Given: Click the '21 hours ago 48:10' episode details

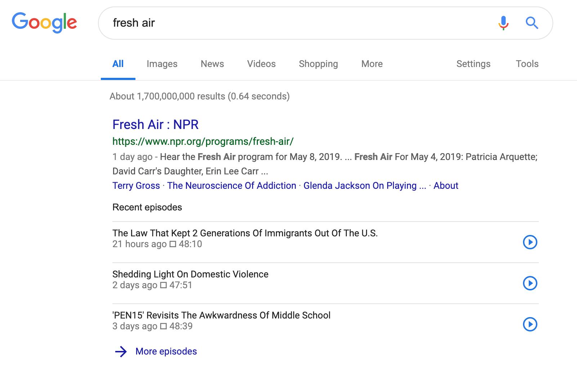Looking at the screenshot, I should pos(157,244).
